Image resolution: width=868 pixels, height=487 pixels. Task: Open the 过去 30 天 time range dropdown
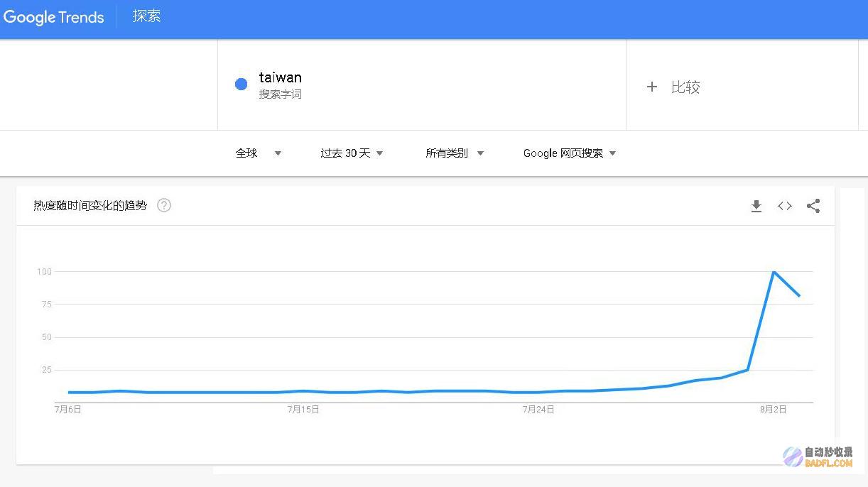tap(352, 153)
